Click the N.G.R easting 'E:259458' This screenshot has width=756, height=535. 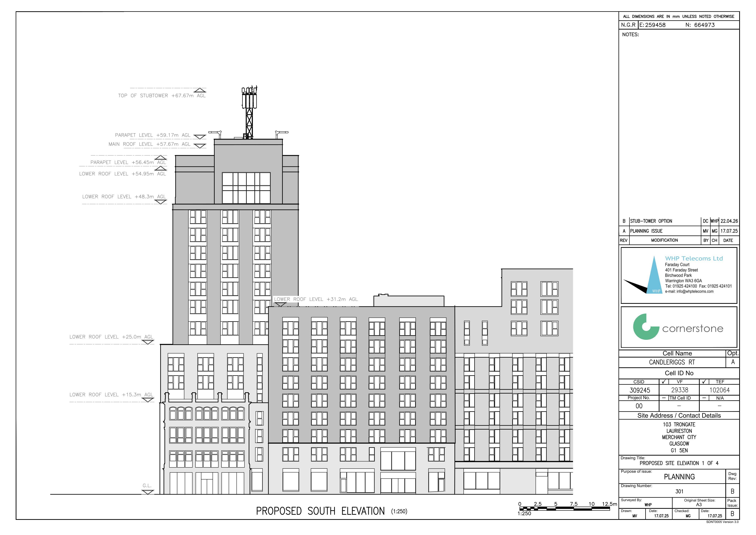tap(652, 25)
